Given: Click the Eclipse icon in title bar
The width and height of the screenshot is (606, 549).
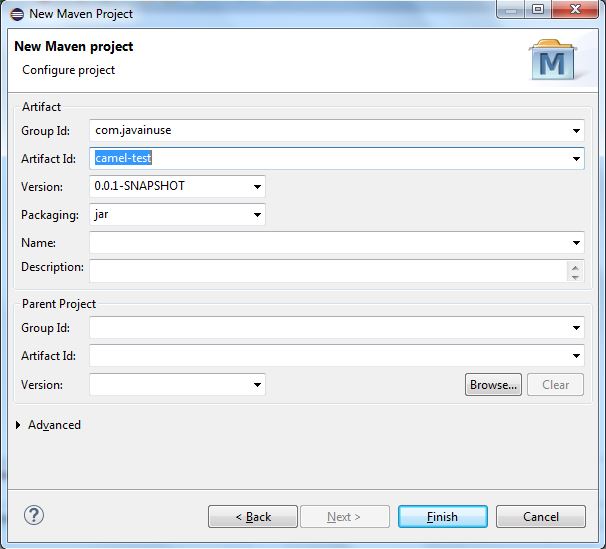Looking at the screenshot, I should (15, 13).
